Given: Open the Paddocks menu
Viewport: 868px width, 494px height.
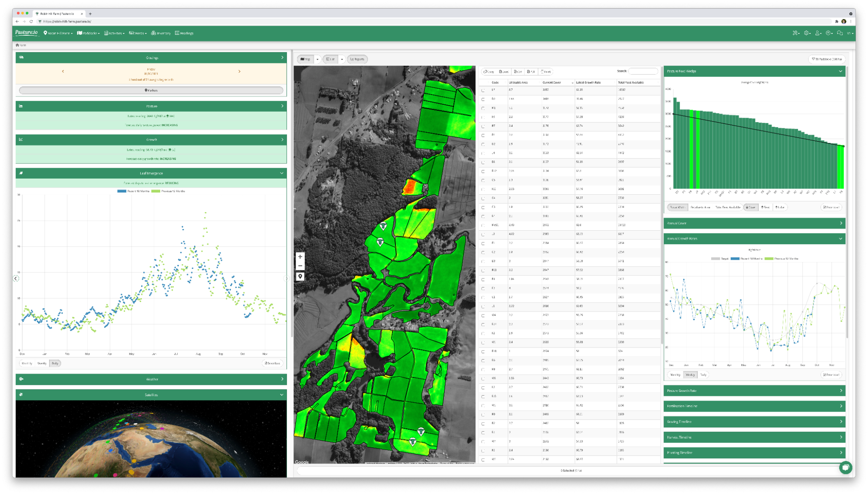Looking at the screenshot, I should coord(89,33).
